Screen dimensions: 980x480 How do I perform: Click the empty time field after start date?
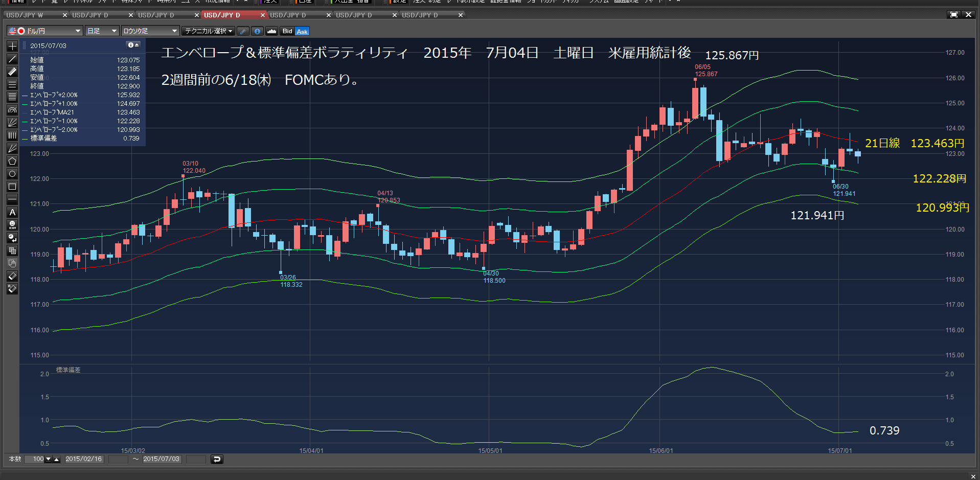119,459
